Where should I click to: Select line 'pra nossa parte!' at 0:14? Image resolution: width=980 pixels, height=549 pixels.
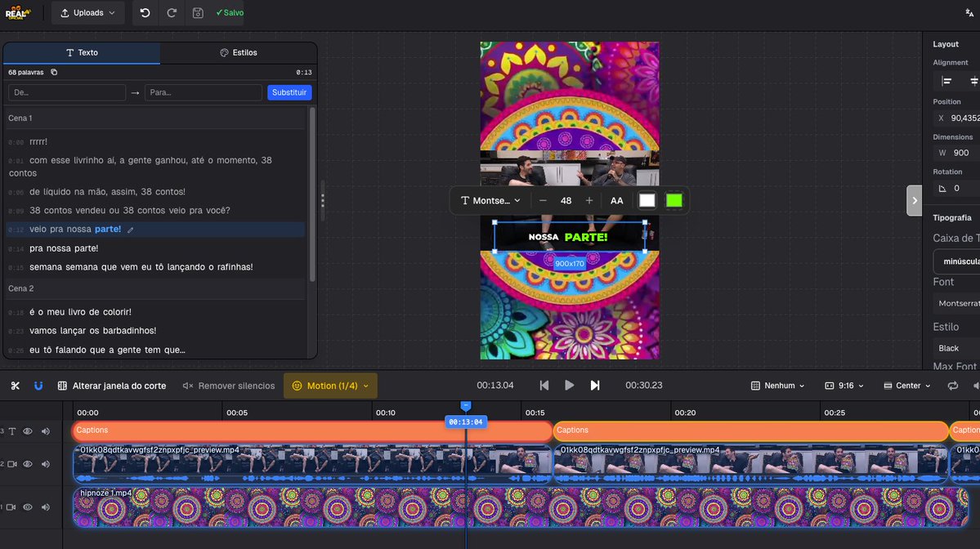pyautogui.click(x=64, y=248)
